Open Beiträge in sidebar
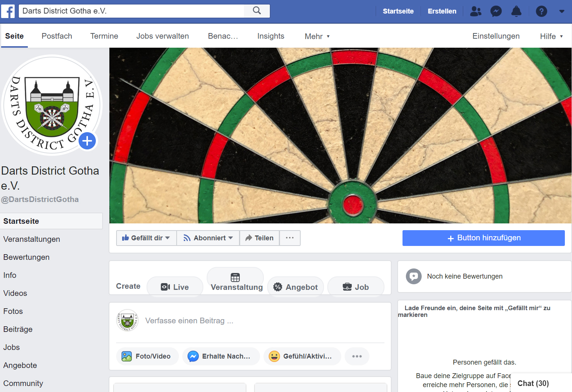572x392 pixels. (18, 329)
